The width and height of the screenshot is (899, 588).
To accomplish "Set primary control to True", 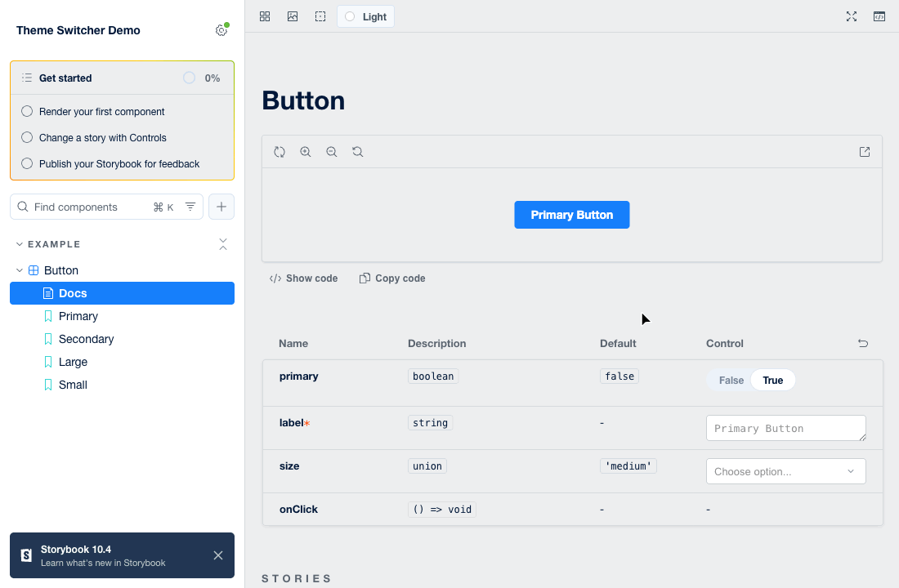I will point(773,380).
